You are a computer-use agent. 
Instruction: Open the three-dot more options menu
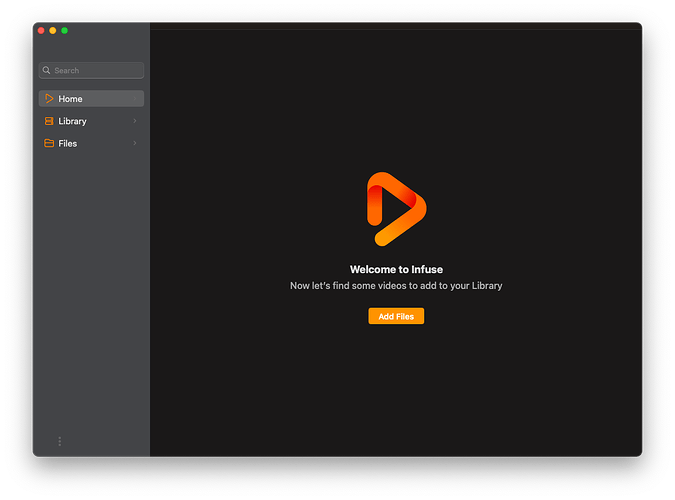click(59, 441)
